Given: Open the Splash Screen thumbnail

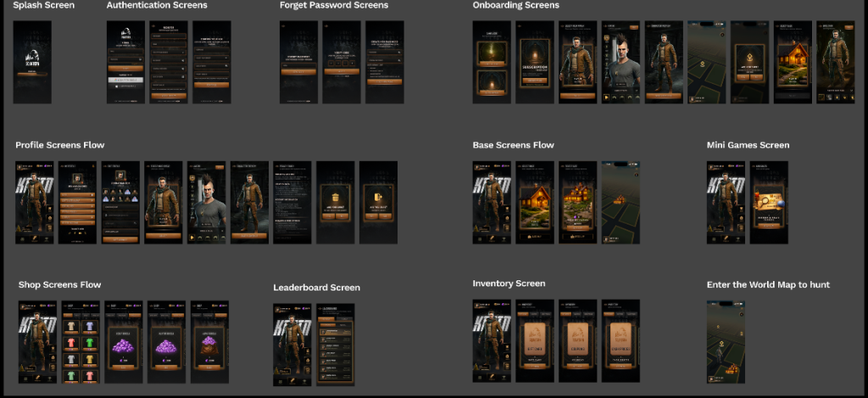Looking at the screenshot, I should click(32, 62).
